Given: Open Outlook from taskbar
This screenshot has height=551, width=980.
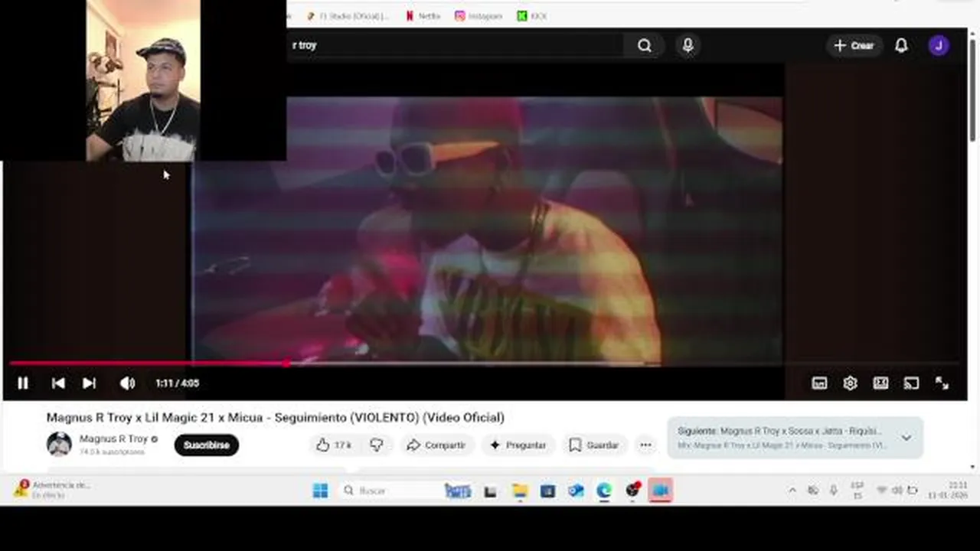Looking at the screenshot, I should 576,491.
